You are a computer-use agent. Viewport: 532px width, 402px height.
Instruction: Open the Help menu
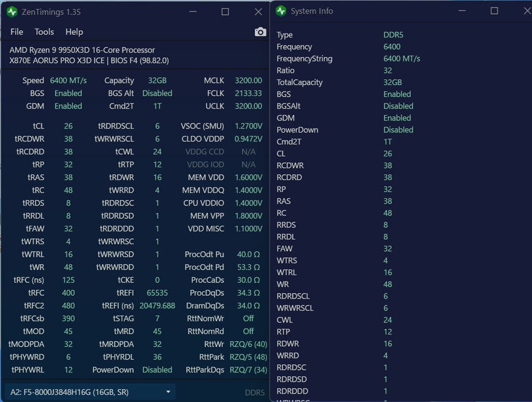(x=74, y=32)
